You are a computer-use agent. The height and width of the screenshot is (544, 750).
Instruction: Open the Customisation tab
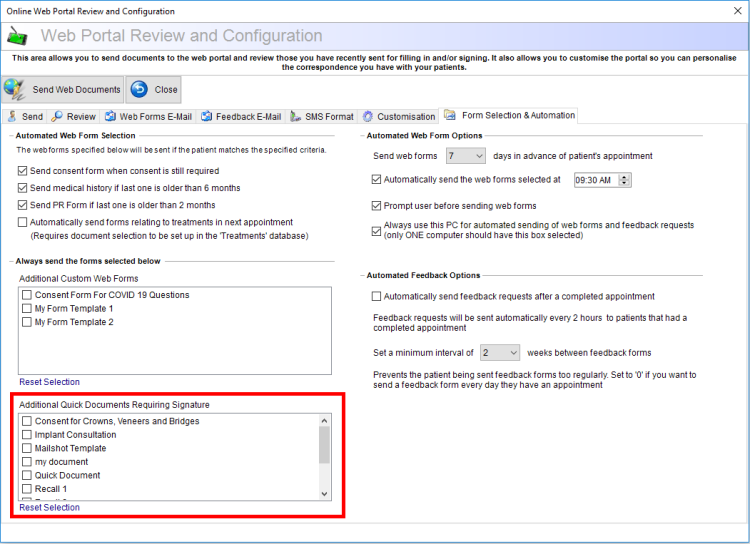click(399, 116)
